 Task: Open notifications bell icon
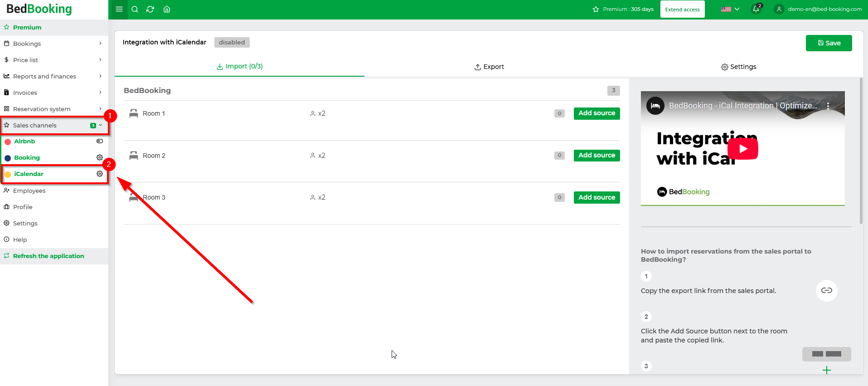tap(756, 9)
